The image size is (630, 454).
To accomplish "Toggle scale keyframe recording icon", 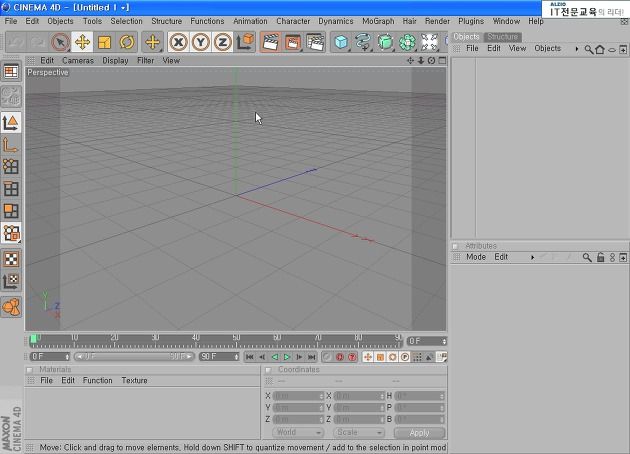I will coord(380,357).
